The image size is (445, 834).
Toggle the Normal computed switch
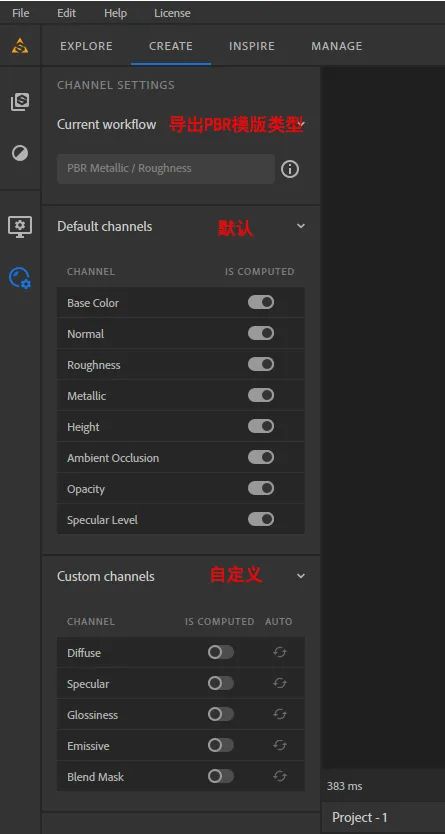261,333
